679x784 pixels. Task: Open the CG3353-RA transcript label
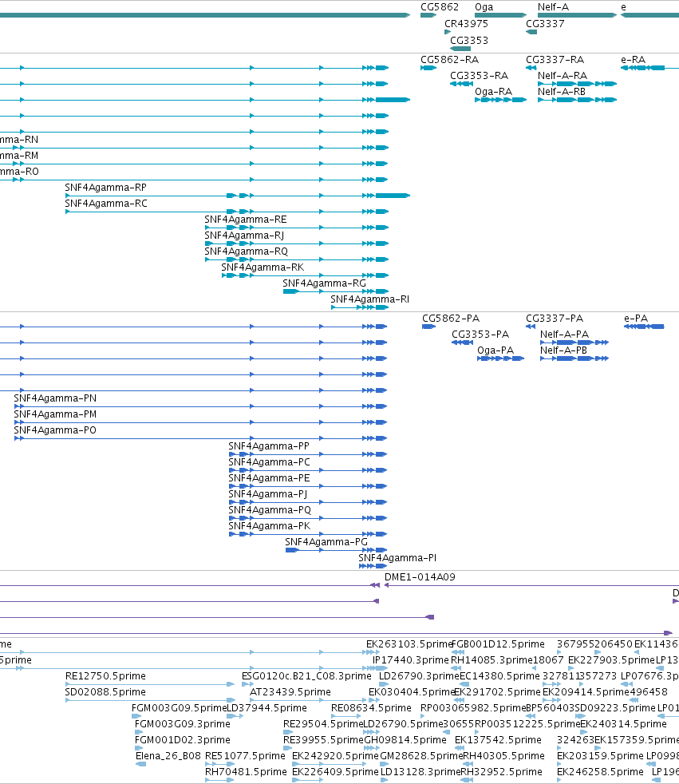pos(480,76)
